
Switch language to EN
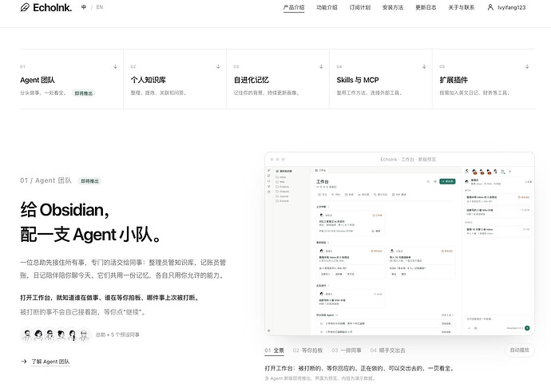[x=100, y=7]
